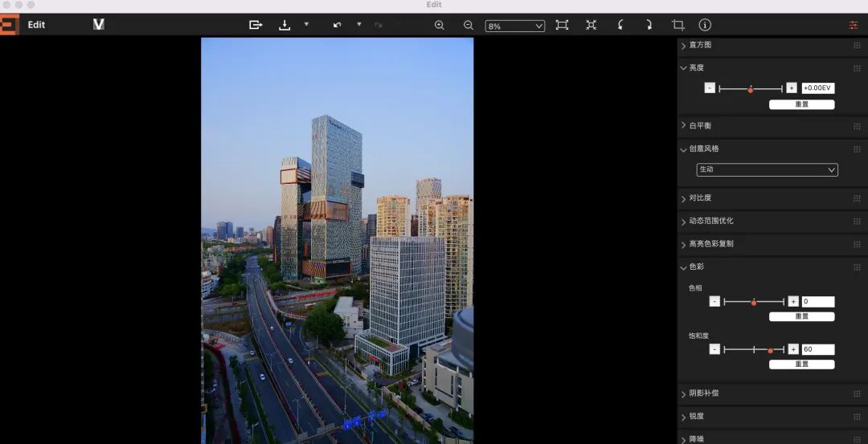The image size is (868, 444).
Task: Click 重置 reset under 饱和度 saturation
Action: 801,364
